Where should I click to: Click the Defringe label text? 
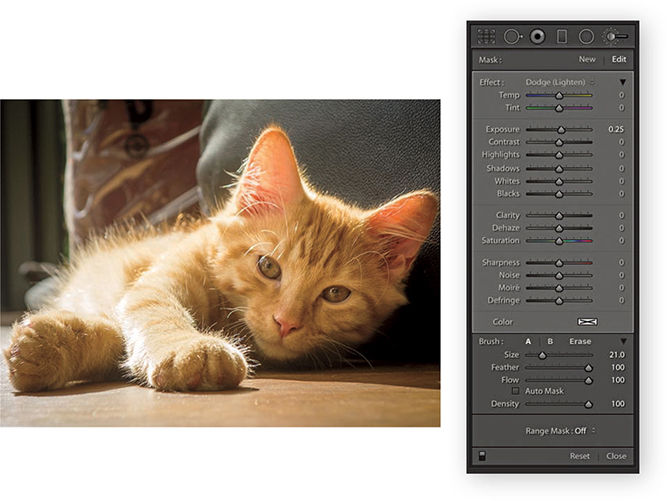(x=503, y=301)
